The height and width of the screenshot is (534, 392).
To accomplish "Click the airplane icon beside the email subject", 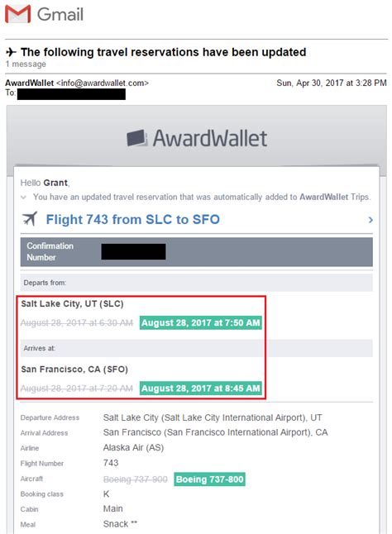I will (12, 52).
